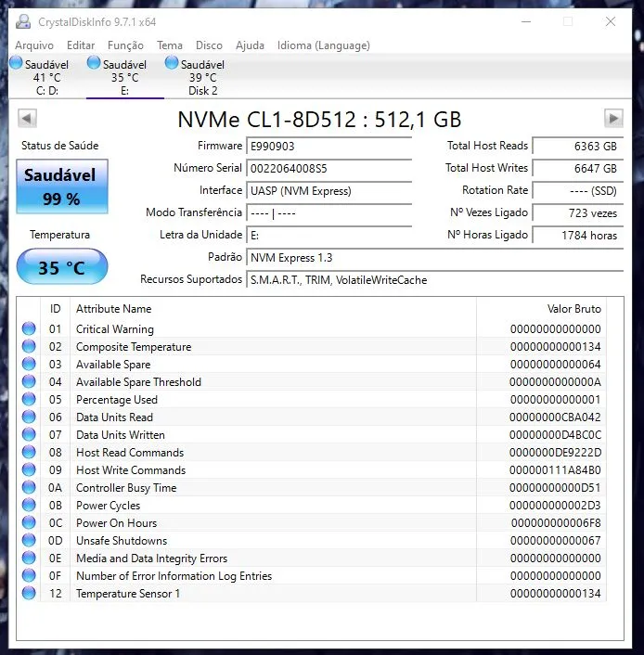Click status circle for Percentage Used row
Image resolution: width=644 pixels, height=655 pixels.
29,399
